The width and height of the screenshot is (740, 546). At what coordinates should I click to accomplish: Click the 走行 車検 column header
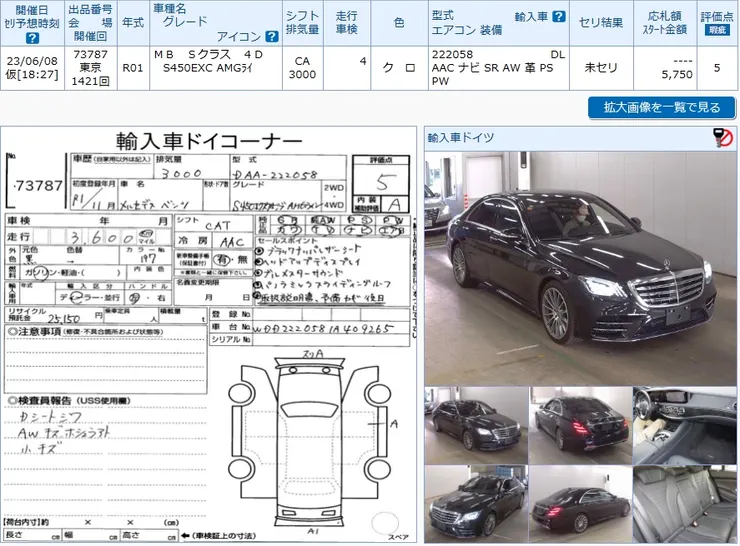click(346, 23)
